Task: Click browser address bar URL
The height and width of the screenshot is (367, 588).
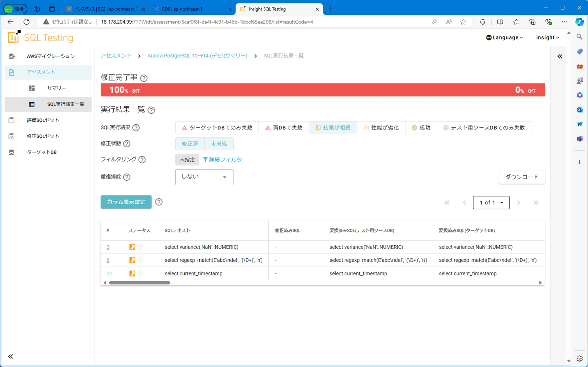Action: point(207,22)
